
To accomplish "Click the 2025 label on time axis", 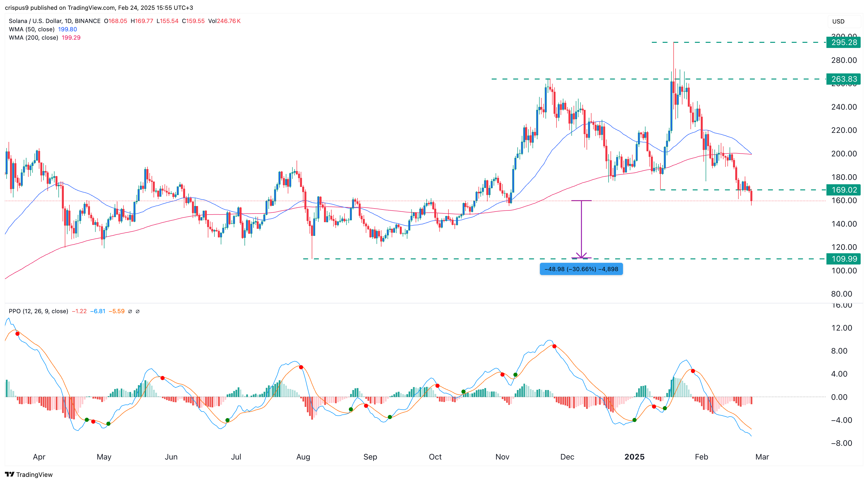I will point(634,457).
